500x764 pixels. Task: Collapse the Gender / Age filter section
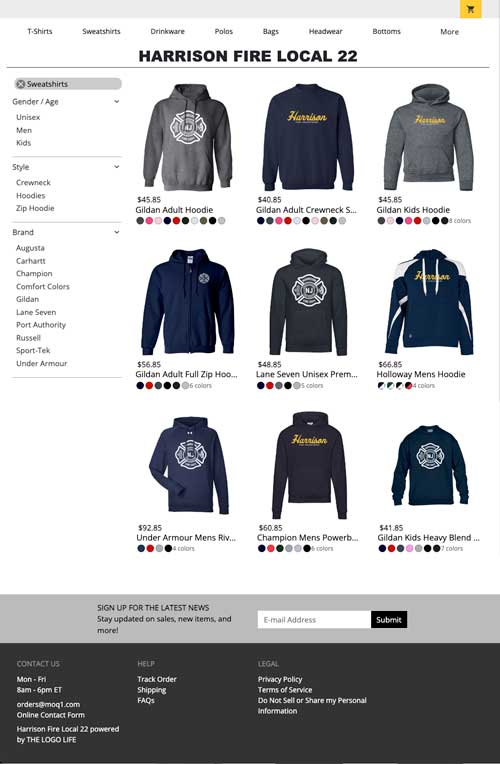116,101
